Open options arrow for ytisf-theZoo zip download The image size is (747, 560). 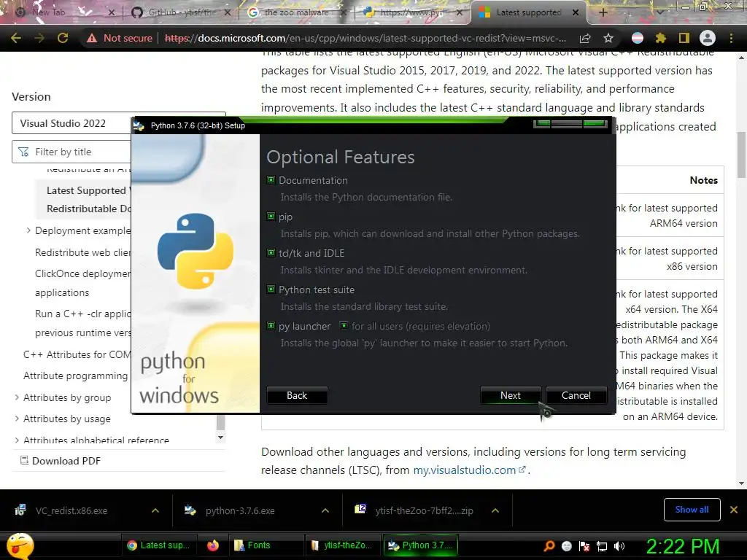(495, 510)
